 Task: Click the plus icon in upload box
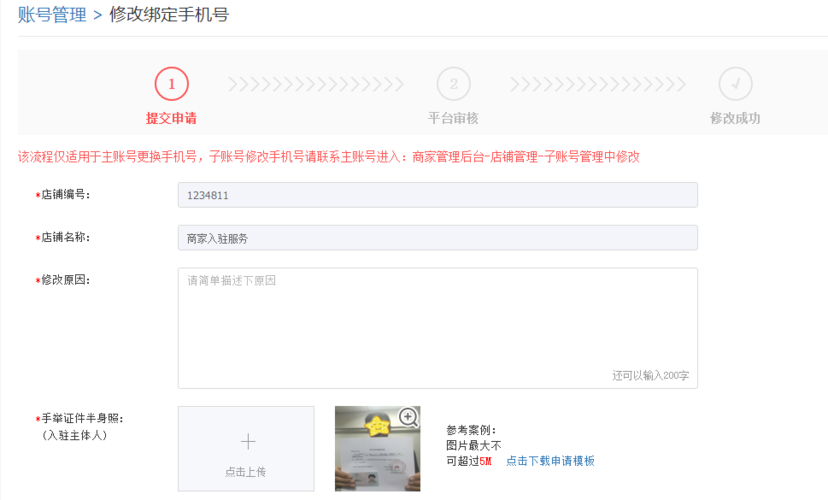tap(248, 441)
